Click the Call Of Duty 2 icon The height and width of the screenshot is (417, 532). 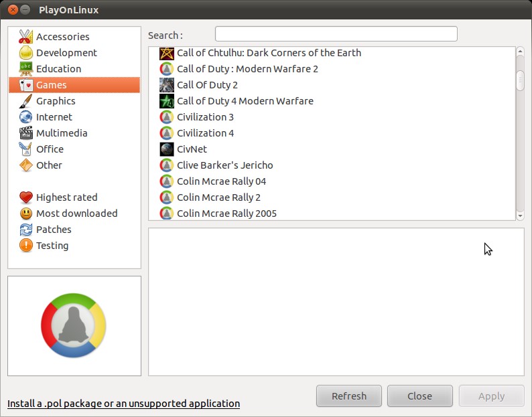pyautogui.click(x=167, y=85)
